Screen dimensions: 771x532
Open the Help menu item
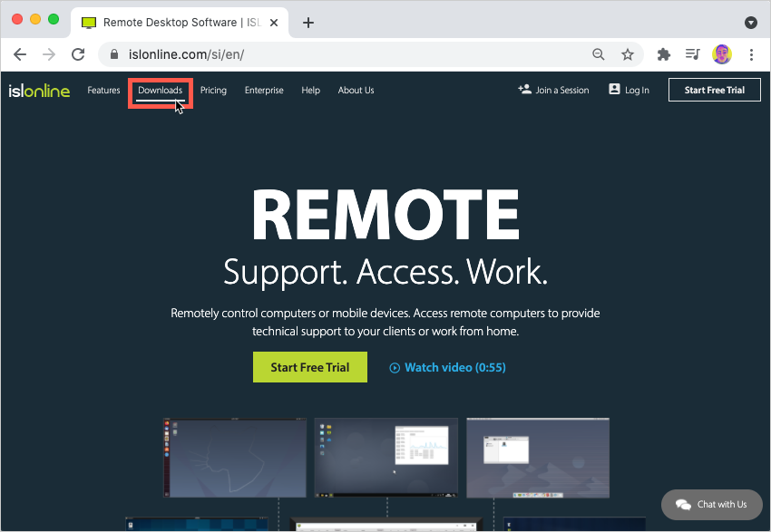pyautogui.click(x=310, y=90)
